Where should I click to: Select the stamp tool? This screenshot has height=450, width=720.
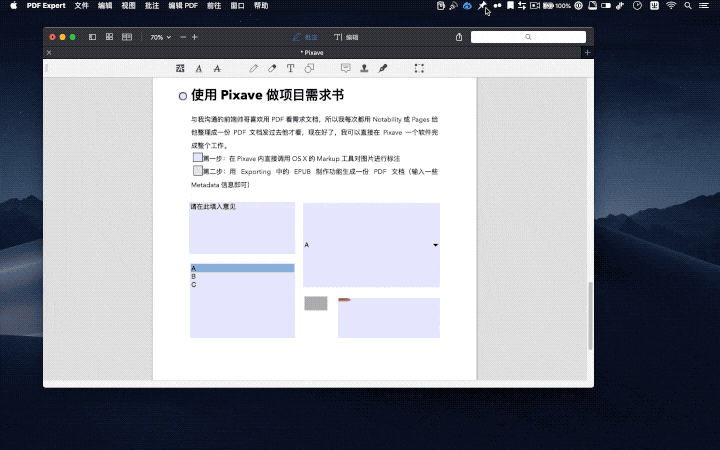(364, 68)
